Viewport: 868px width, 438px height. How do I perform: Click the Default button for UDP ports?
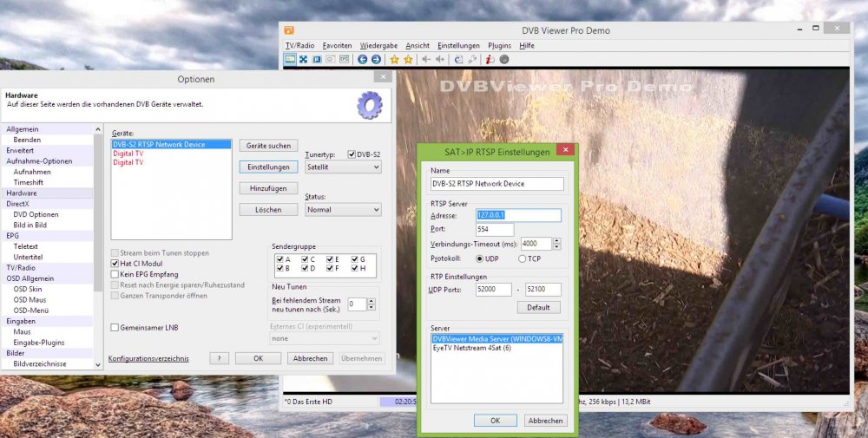(538, 307)
